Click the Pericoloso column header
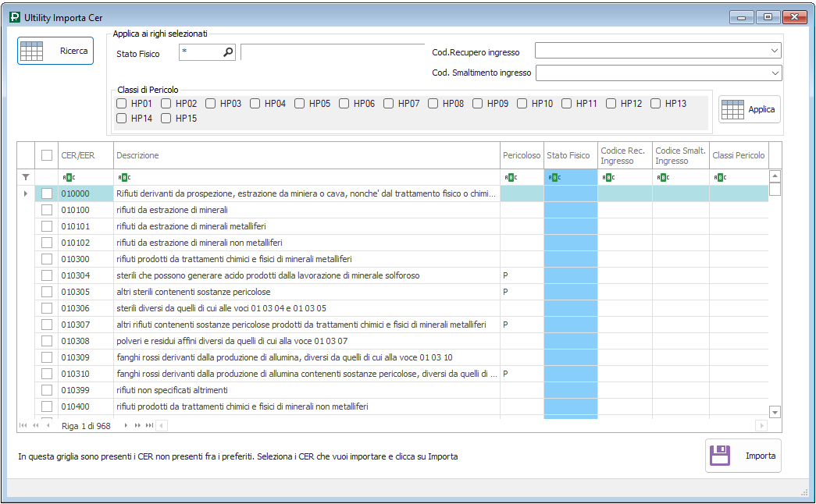 [521, 155]
